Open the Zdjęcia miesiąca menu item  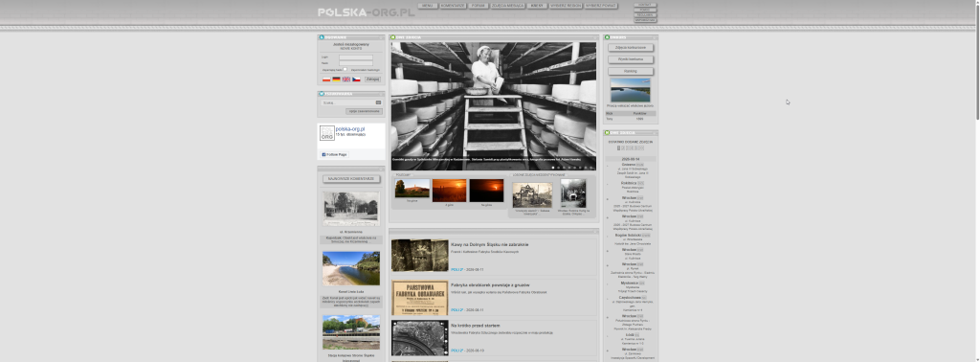point(507,6)
